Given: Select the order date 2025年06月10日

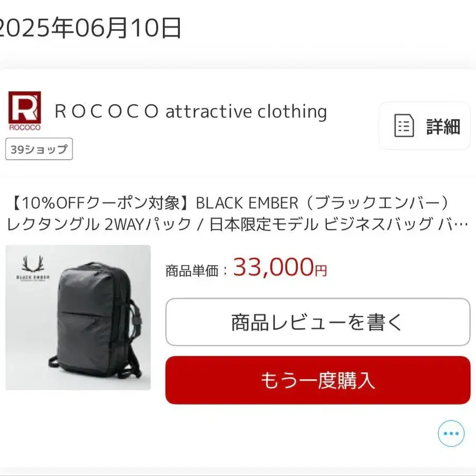Looking at the screenshot, I should tap(89, 28).
